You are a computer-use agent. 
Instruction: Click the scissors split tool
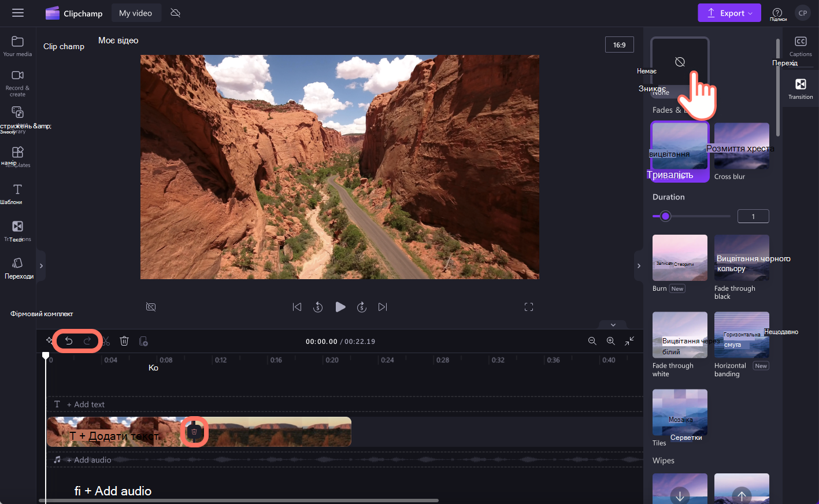[x=106, y=341]
